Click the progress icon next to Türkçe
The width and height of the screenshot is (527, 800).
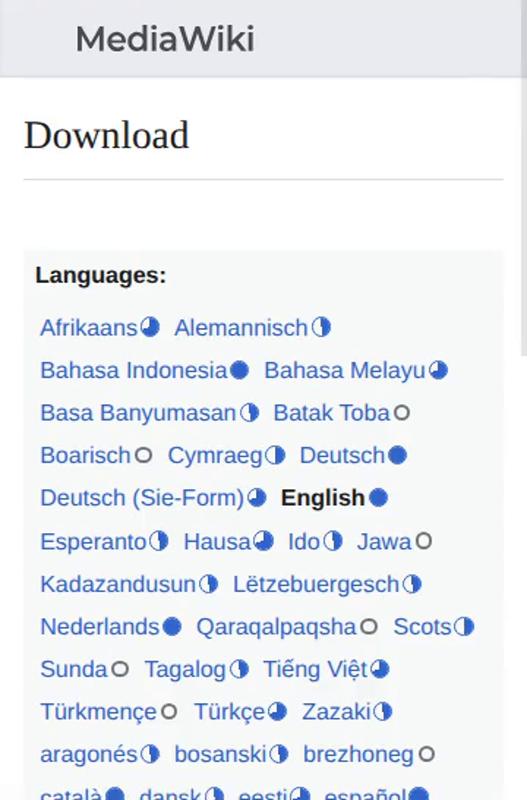coord(277,712)
